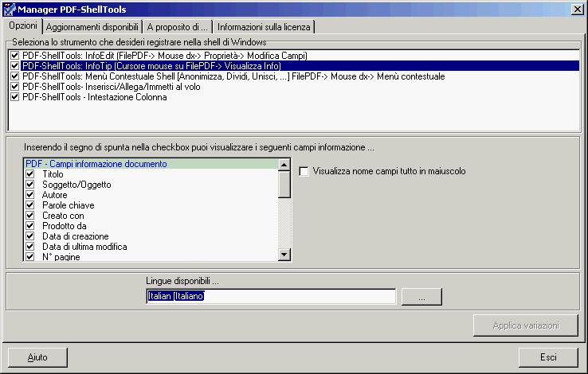Click the Esci exit button
Image resolution: width=588 pixels, height=374 pixels.
(548, 357)
